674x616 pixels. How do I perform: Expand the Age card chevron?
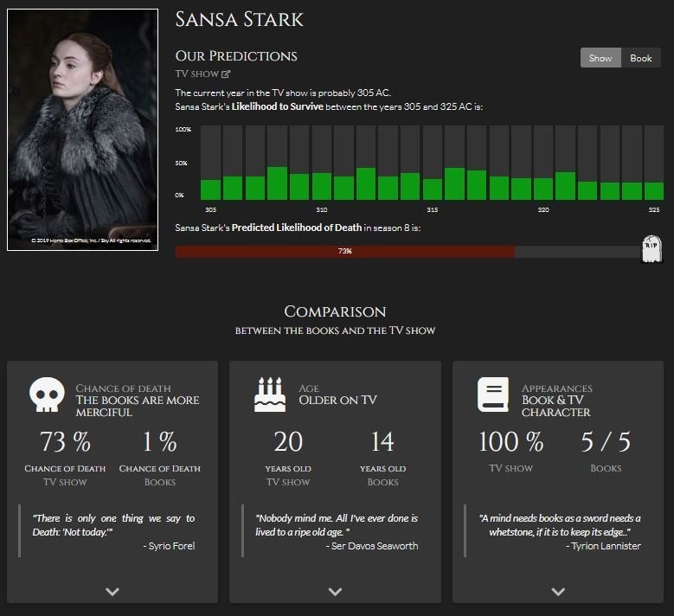pyautogui.click(x=335, y=592)
